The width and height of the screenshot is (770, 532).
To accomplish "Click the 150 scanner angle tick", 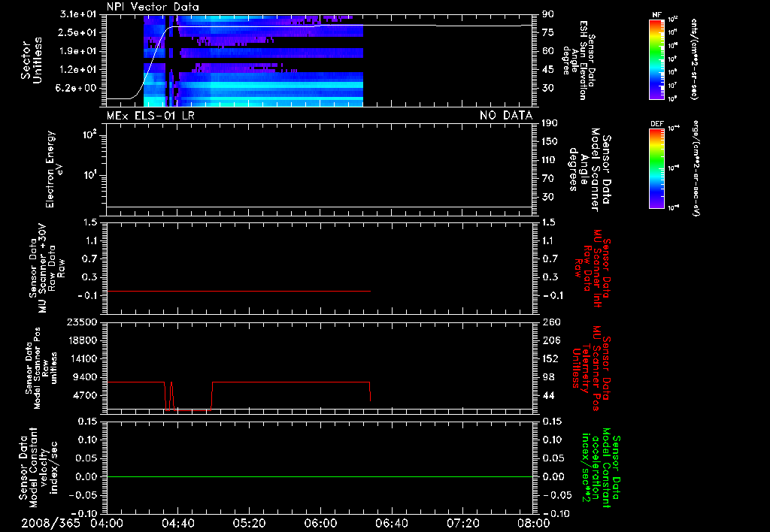I will pyautogui.click(x=550, y=142).
